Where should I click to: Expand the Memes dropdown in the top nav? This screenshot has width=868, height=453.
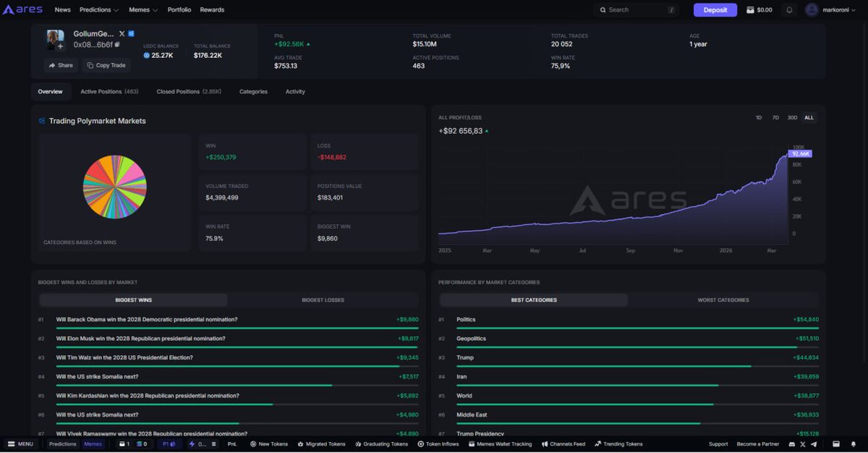tap(143, 10)
